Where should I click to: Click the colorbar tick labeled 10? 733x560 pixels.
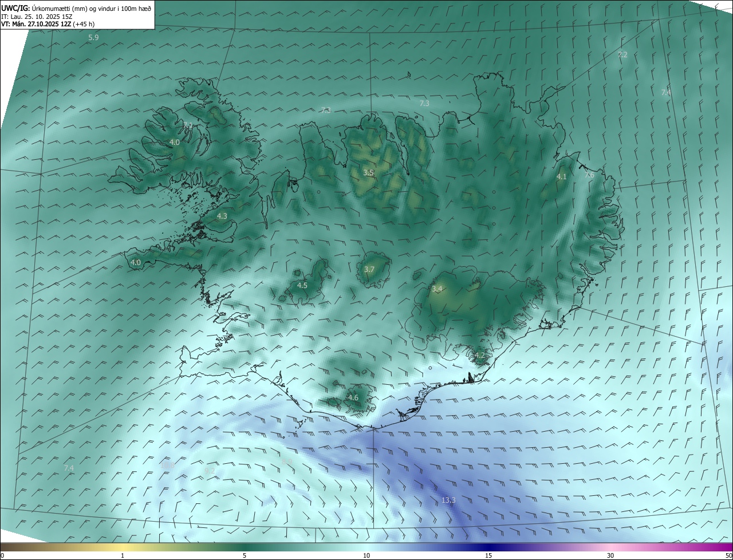(x=366, y=555)
